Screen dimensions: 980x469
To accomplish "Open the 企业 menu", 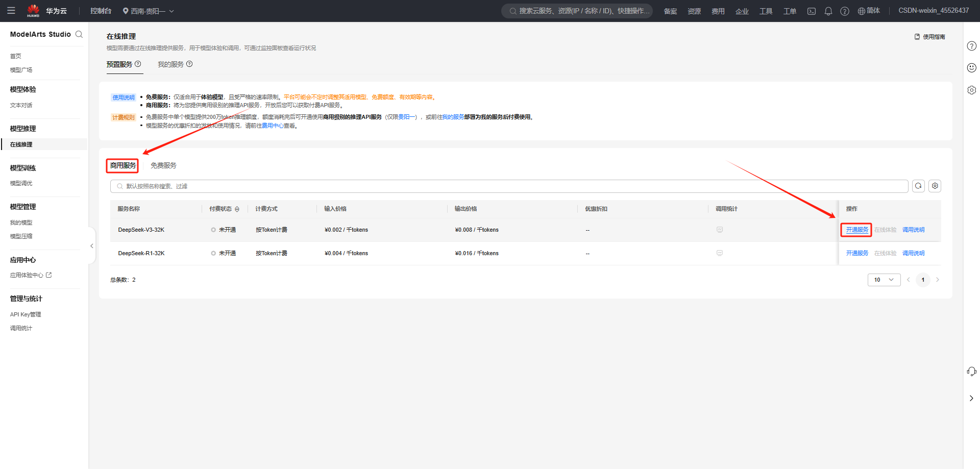I will 742,11.
